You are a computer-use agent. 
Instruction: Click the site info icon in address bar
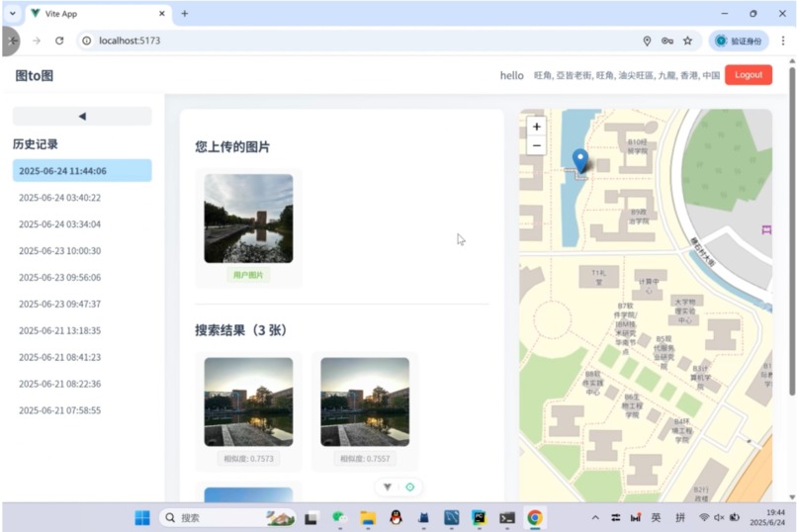pyautogui.click(x=87, y=41)
